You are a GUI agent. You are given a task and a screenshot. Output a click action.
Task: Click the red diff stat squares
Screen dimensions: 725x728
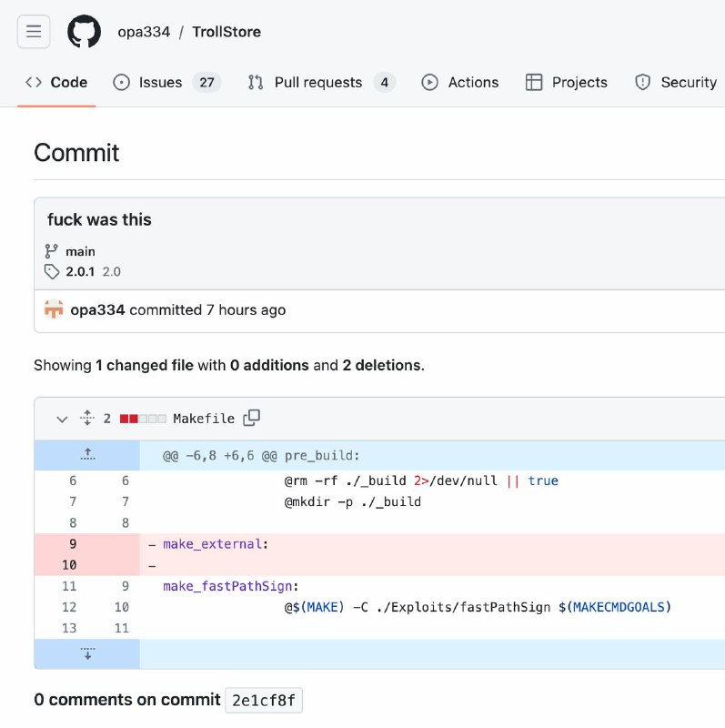coord(143,419)
